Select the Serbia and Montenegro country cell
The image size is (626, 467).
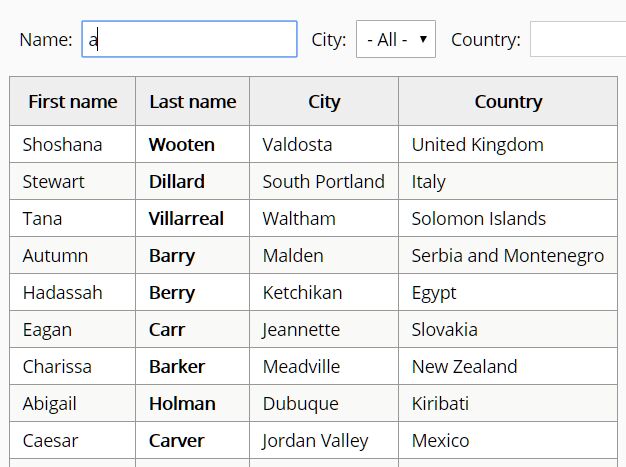508,255
